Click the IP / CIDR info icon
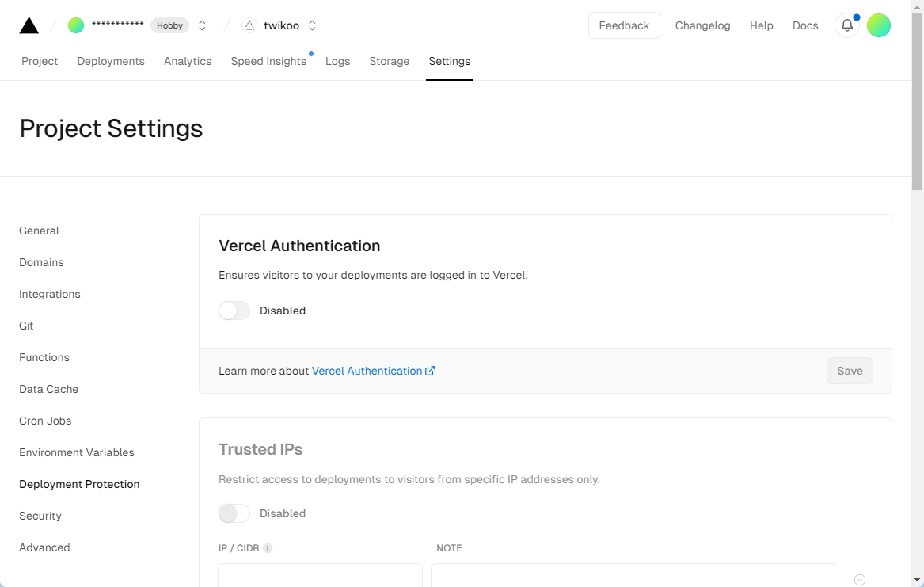 coord(268,548)
